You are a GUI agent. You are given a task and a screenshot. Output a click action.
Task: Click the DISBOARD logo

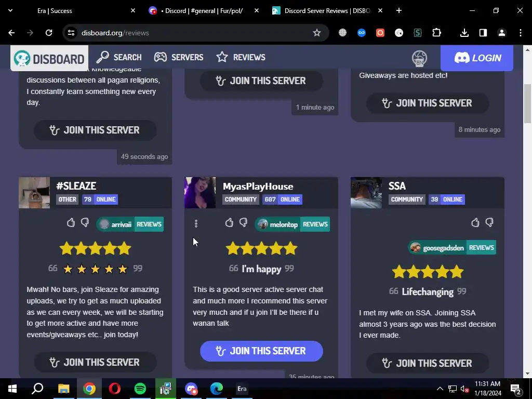point(49,58)
